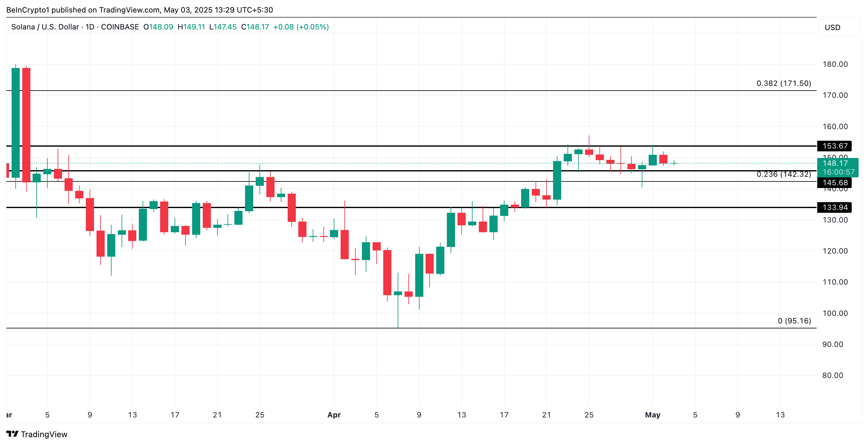This screenshot has width=868, height=445.
Task: Click the 180.00 price axis label
Action: pos(835,64)
